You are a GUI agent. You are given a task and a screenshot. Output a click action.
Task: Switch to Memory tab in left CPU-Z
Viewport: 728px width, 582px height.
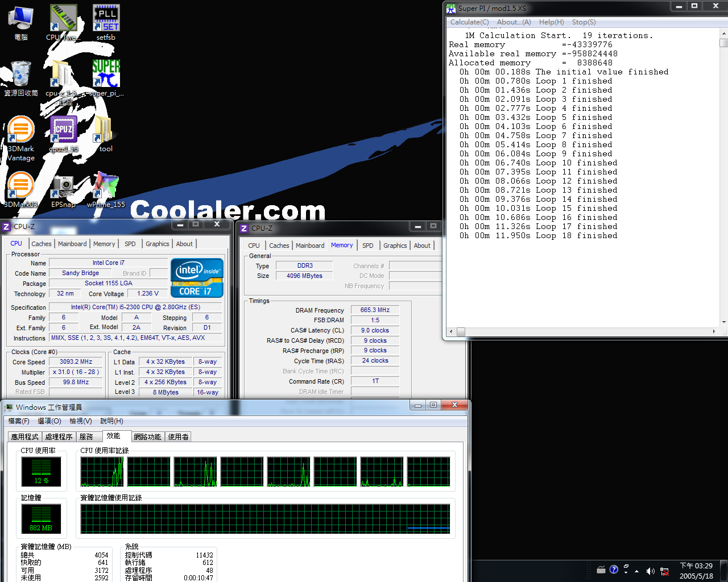[x=104, y=244]
